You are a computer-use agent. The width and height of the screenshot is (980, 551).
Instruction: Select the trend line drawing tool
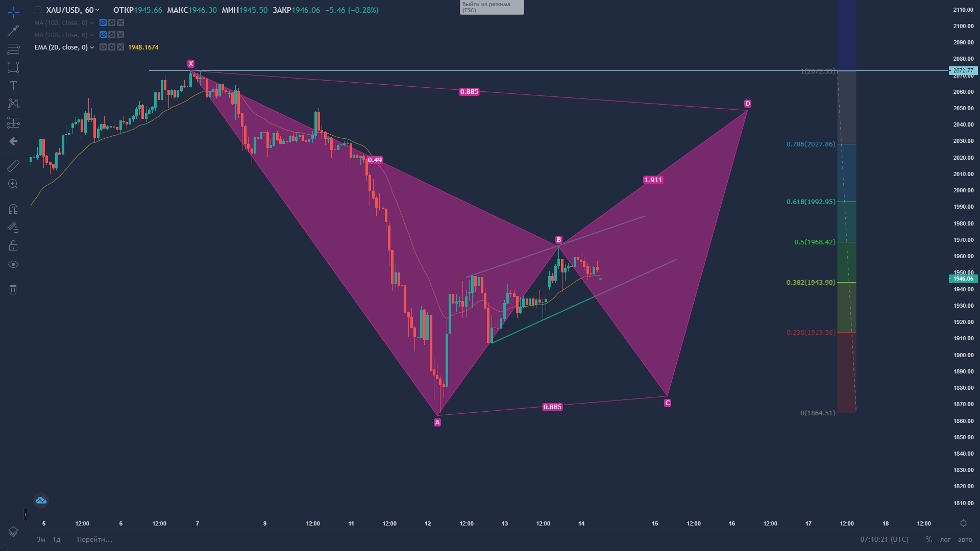click(x=13, y=31)
